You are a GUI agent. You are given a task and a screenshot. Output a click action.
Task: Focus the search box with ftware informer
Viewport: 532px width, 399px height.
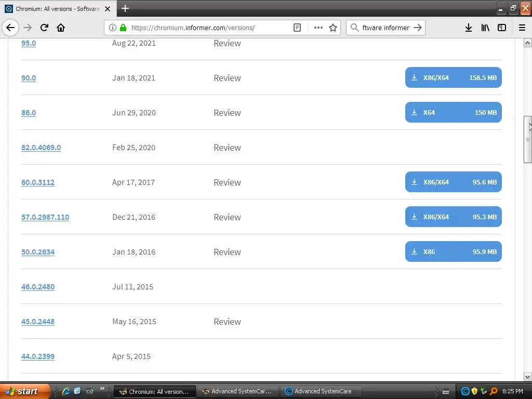coord(386,28)
